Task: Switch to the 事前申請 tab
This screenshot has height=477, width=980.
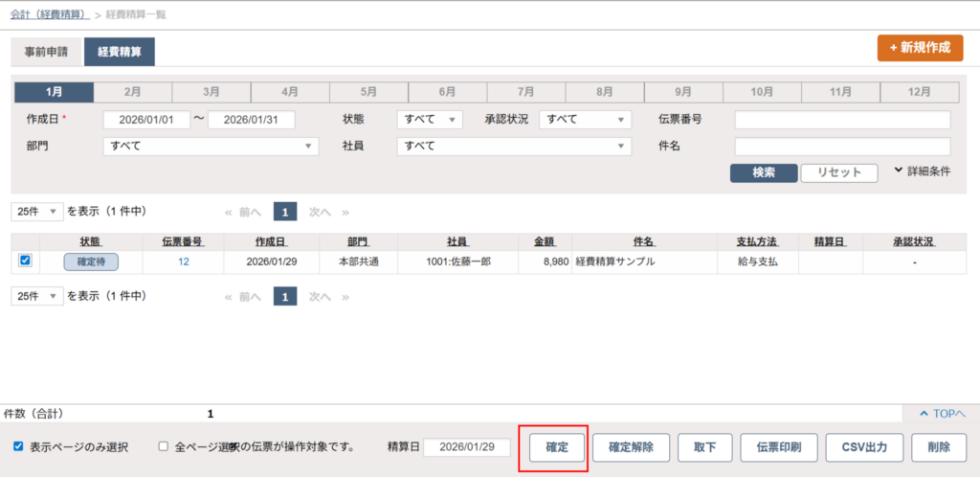Action: click(x=46, y=52)
